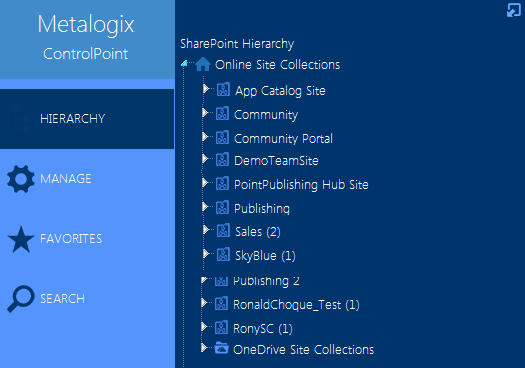Select RonySC (1) in hierarchy
The height and width of the screenshot is (368, 525).
pyautogui.click(x=263, y=329)
